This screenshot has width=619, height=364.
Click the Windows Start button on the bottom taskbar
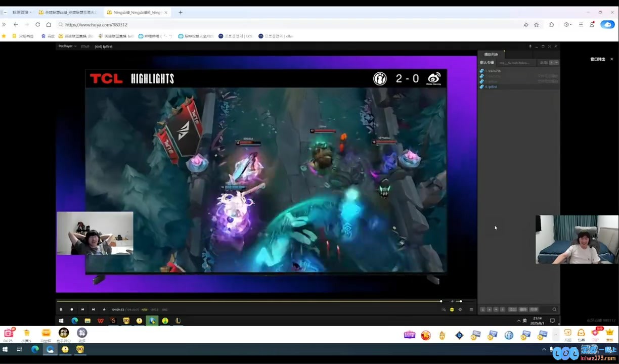tap(5, 349)
